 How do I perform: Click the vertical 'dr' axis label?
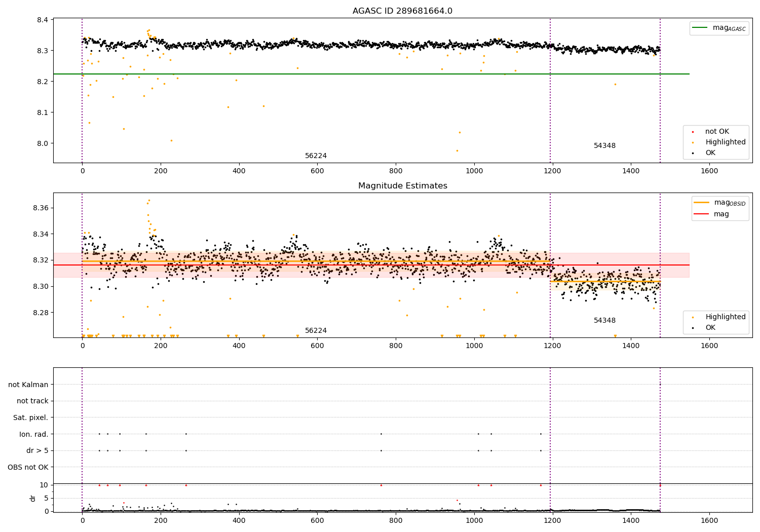(x=33, y=498)
